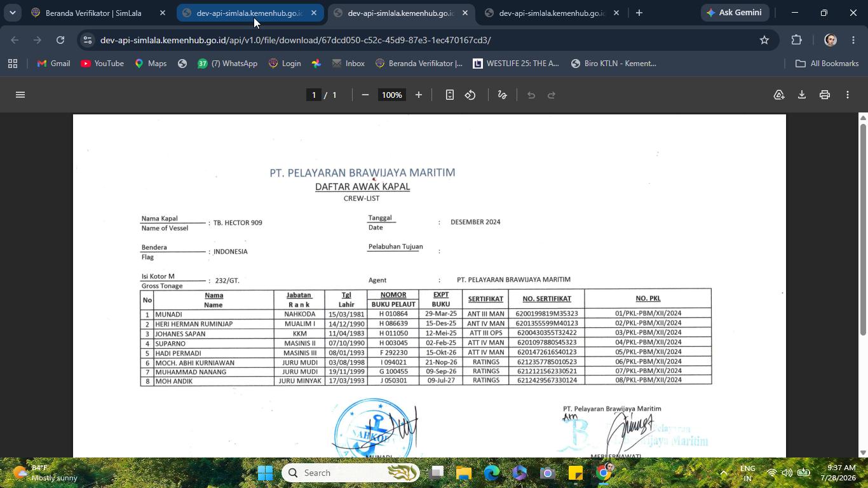The width and height of the screenshot is (868, 488).
Task: Click vessel name TB. HECTOR 909
Action: pyautogui.click(x=238, y=223)
